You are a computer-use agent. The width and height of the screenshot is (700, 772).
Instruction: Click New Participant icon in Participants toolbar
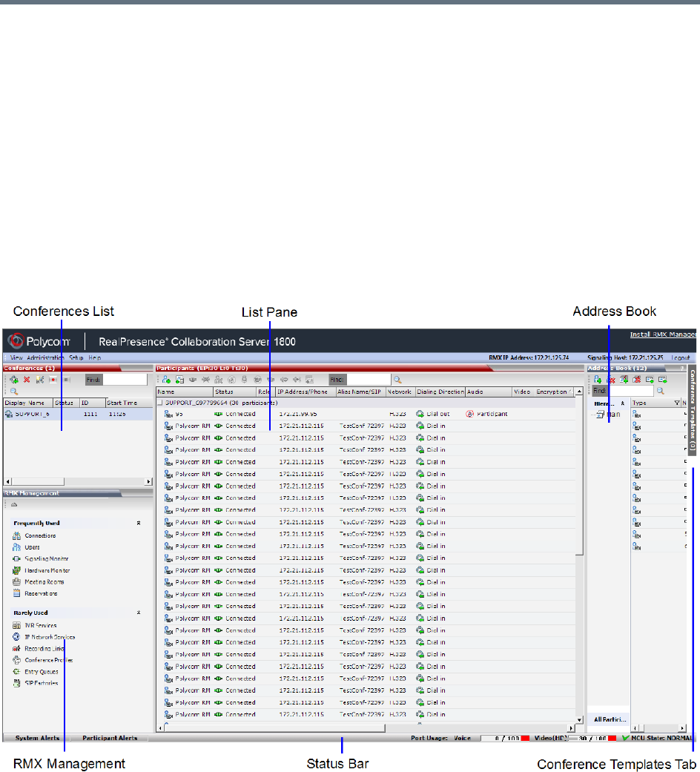166,380
